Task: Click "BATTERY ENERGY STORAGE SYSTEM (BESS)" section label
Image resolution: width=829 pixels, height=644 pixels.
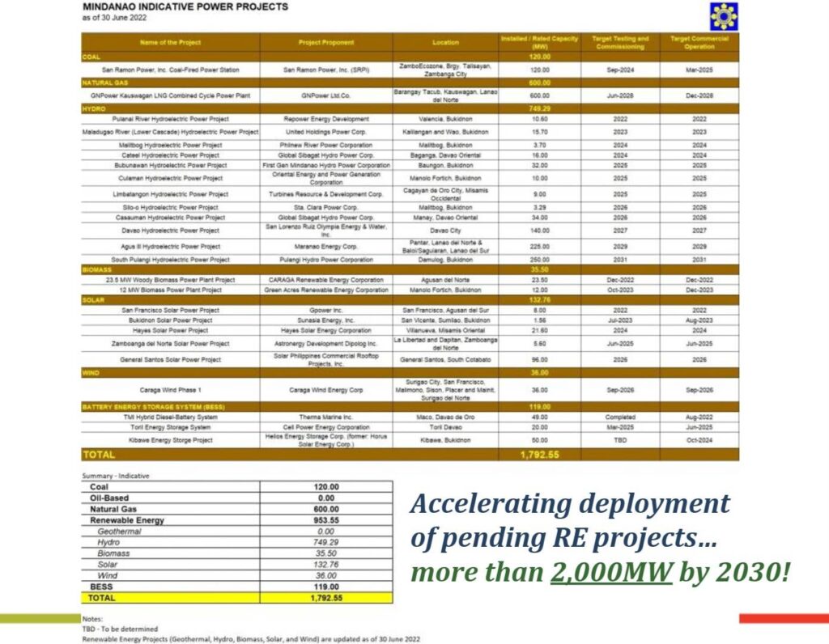Action: point(153,407)
